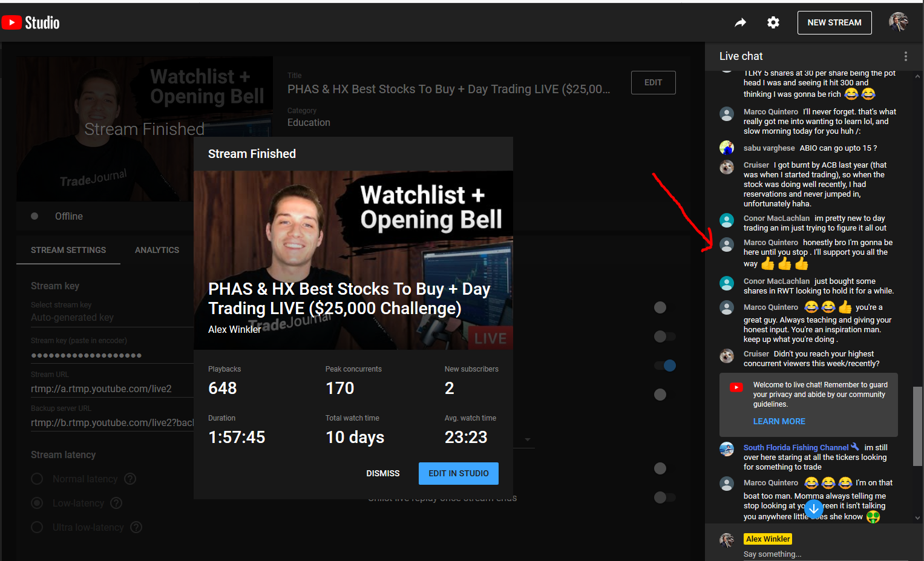Click the help icon next to Low-latency
This screenshot has height=561, width=924.
click(x=117, y=503)
